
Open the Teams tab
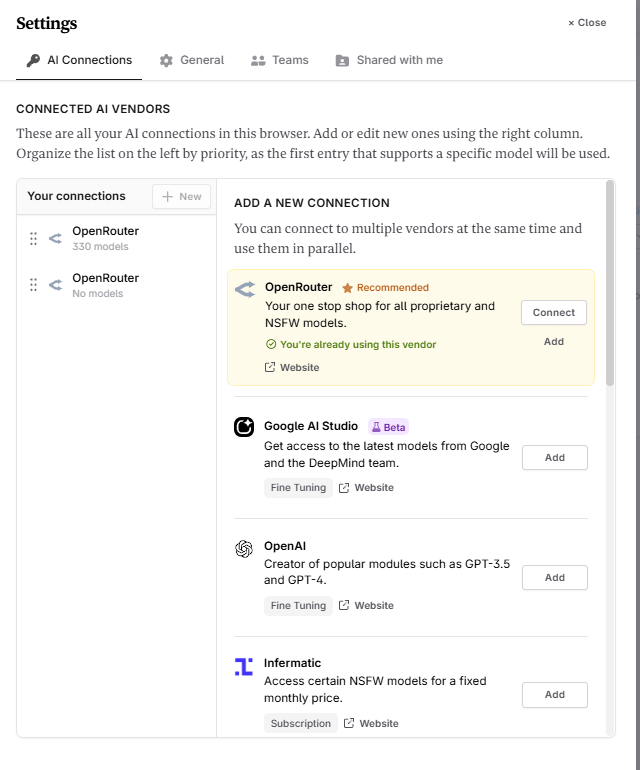279,60
